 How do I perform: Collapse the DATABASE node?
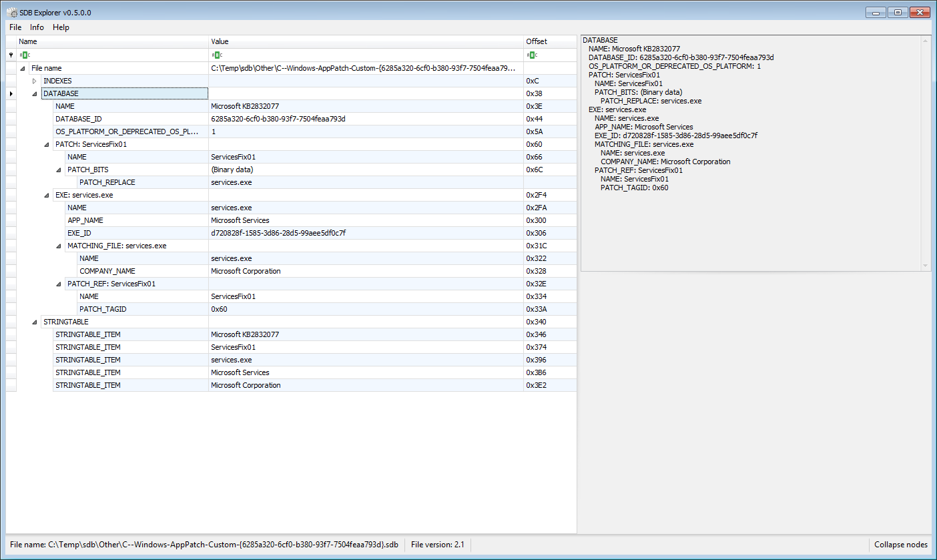pos(35,93)
